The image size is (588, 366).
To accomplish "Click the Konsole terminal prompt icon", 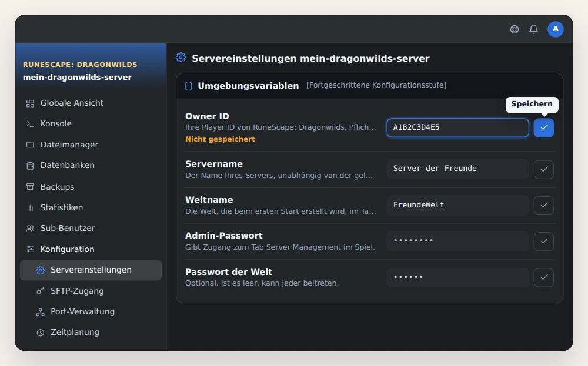I will click(30, 123).
